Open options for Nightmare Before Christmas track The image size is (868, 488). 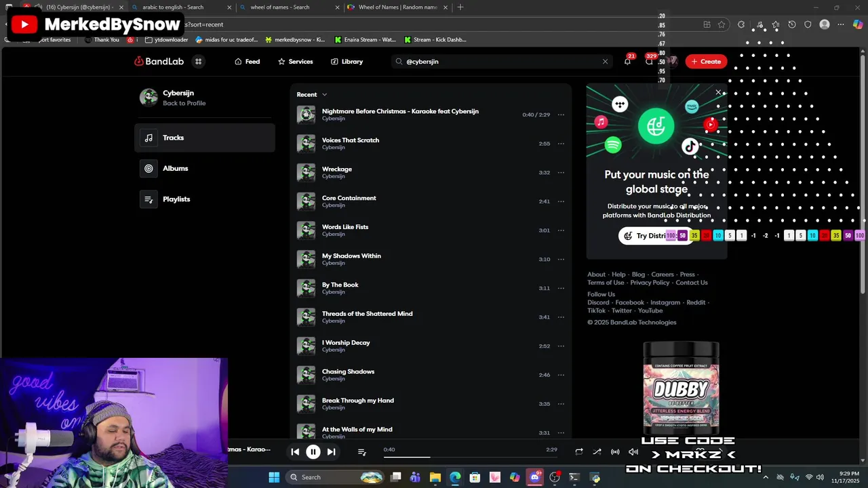click(x=561, y=115)
